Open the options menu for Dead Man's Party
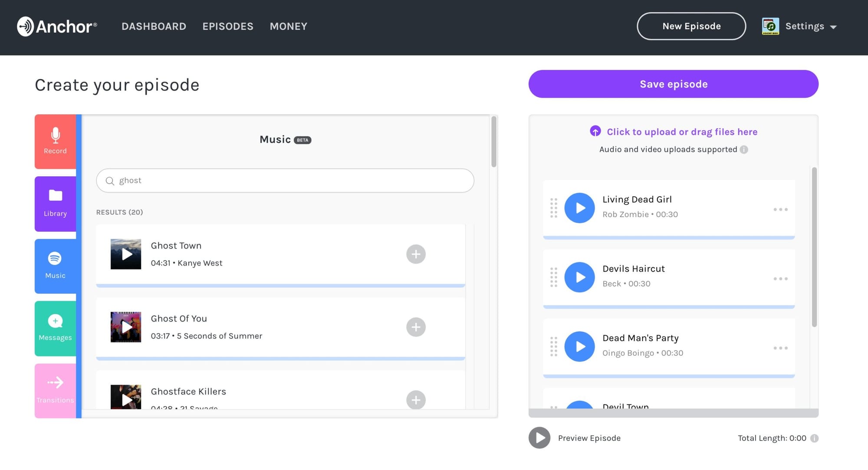Screen dimensions: 868x470 tap(780, 348)
